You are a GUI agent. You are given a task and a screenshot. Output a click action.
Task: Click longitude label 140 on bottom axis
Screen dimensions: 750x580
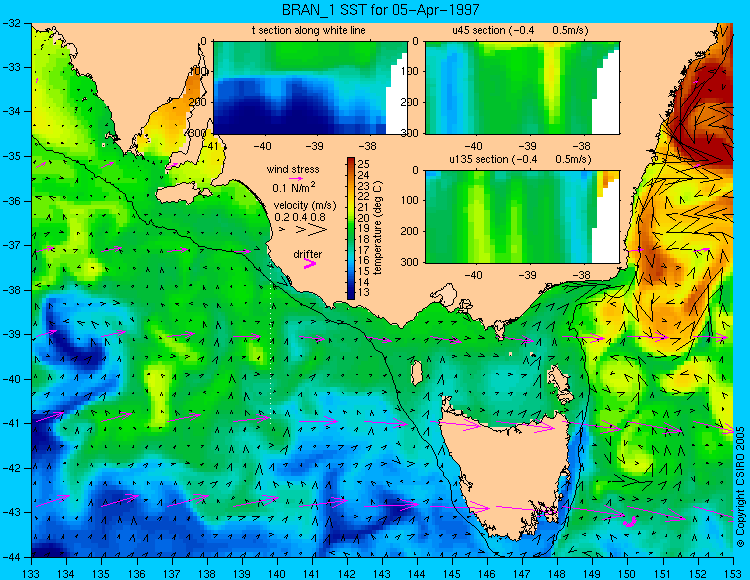coord(277,574)
